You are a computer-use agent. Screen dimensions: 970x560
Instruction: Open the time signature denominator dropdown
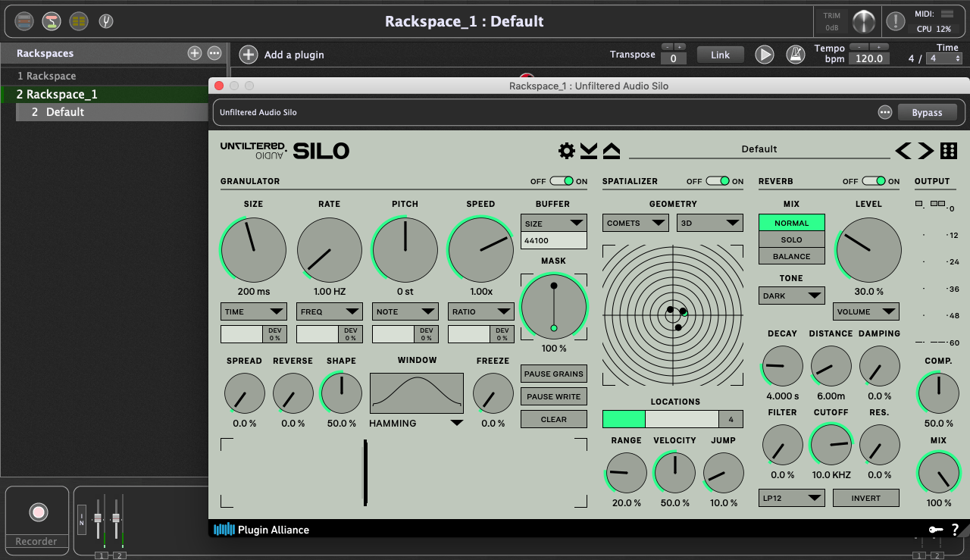(945, 58)
